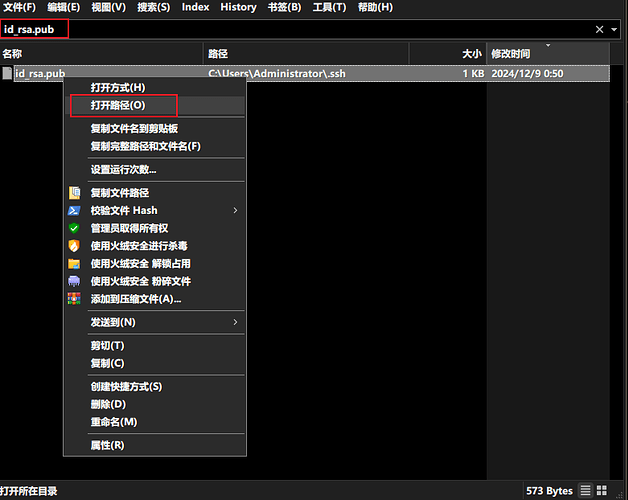Image resolution: width=628 pixels, height=500 pixels.
Task: Sort by the 大小 column header
Action: click(x=448, y=54)
